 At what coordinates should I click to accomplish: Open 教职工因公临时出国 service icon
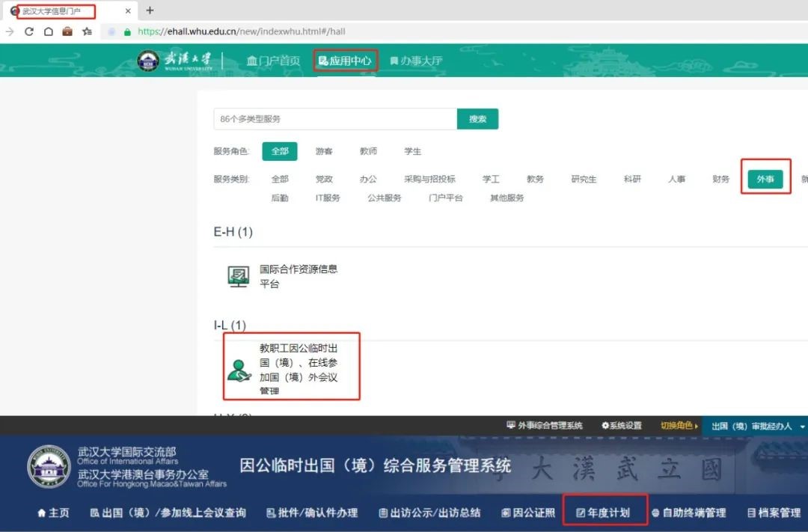coord(239,370)
